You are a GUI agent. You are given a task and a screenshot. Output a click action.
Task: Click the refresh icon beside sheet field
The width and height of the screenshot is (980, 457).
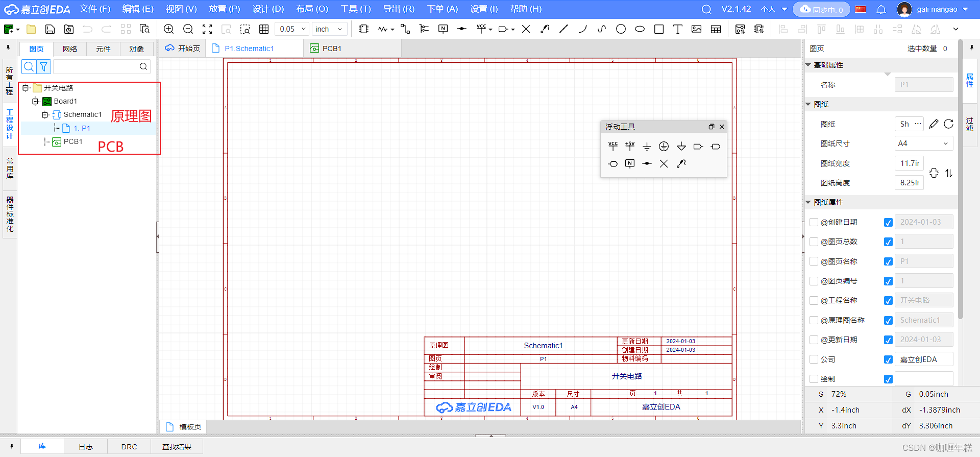point(949,124)
